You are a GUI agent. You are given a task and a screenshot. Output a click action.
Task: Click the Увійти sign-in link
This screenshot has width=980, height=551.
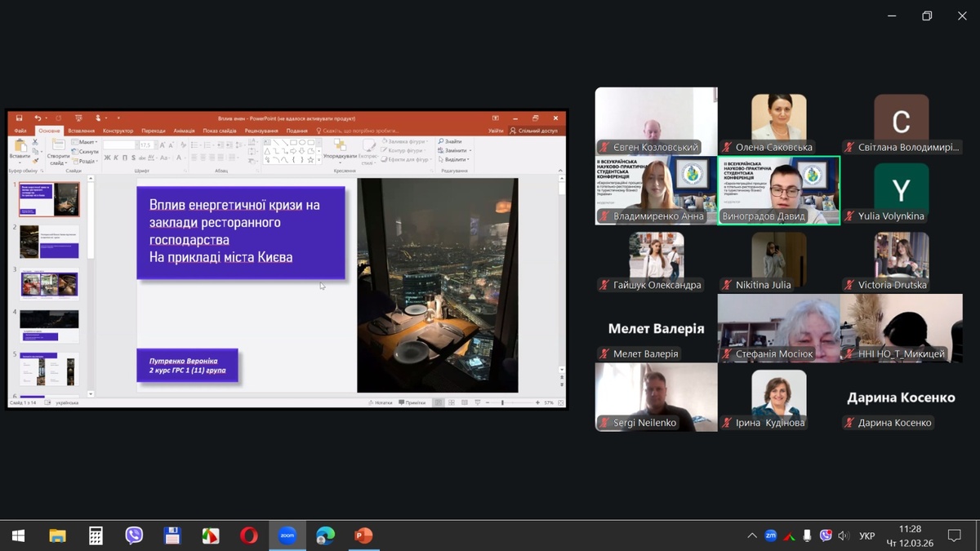(496, 131)
